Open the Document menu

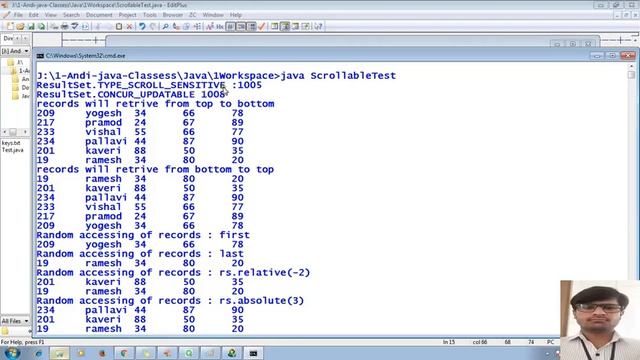99,15
